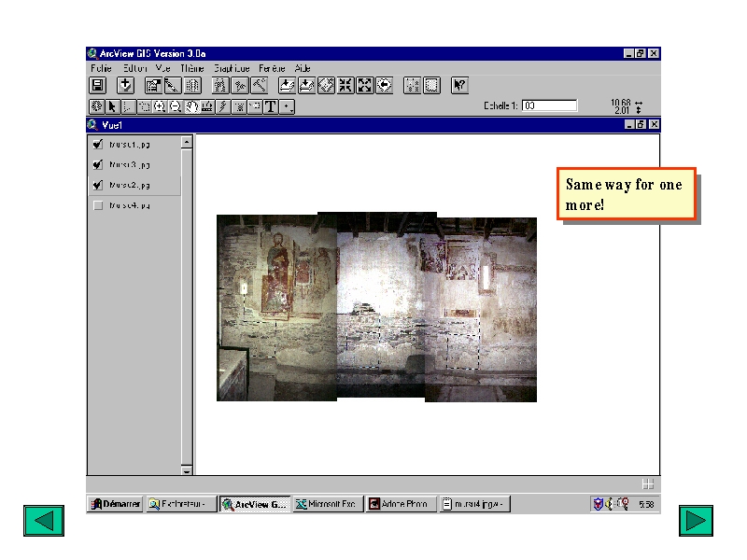Image resolution: width=747 pixels, height=560 pixels.
Task: Click the shield icon in system tray
Action: (x=598, y=504)
